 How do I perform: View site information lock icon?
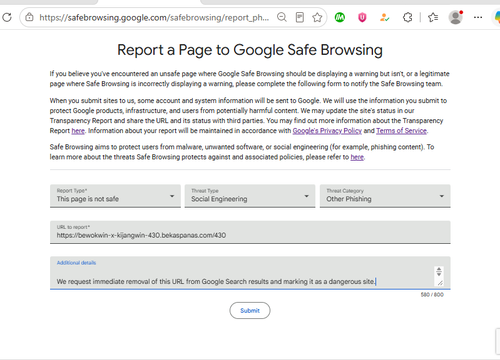(30, 17)
